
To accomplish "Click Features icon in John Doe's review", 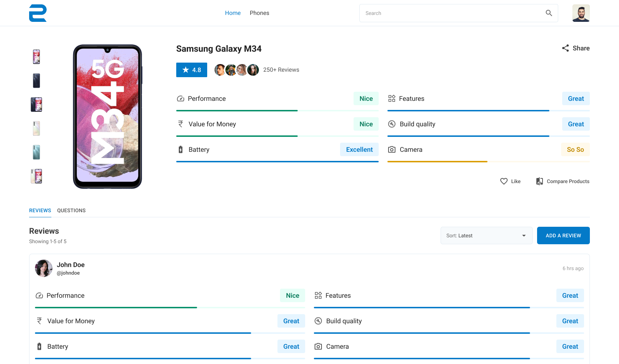I will point(318,296).
